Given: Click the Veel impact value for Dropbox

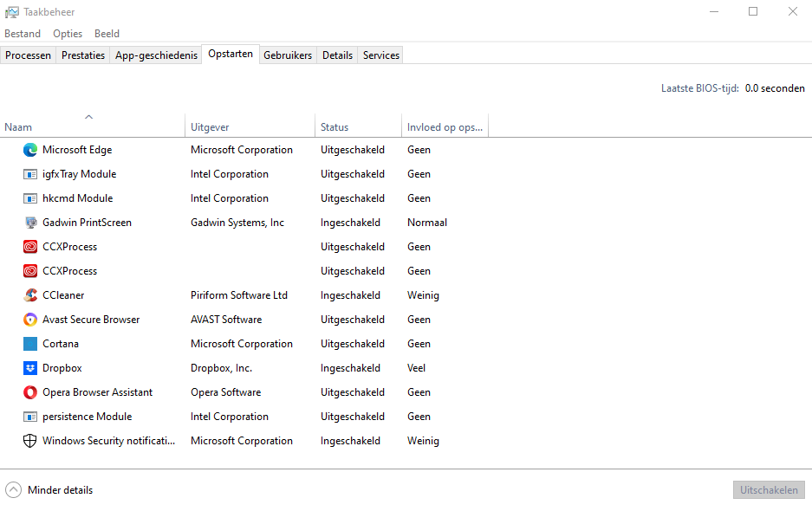Looking at the screenshot, I should (416, 368).
